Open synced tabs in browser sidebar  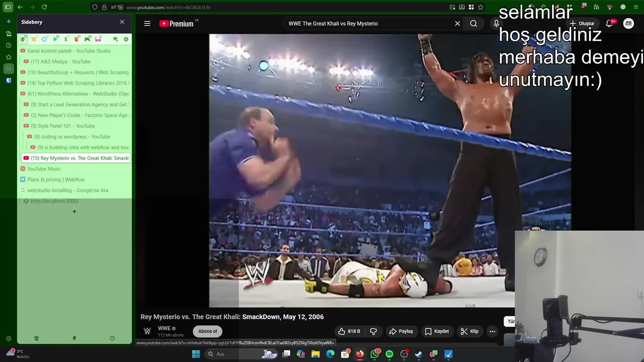click(x=9, y=34)
